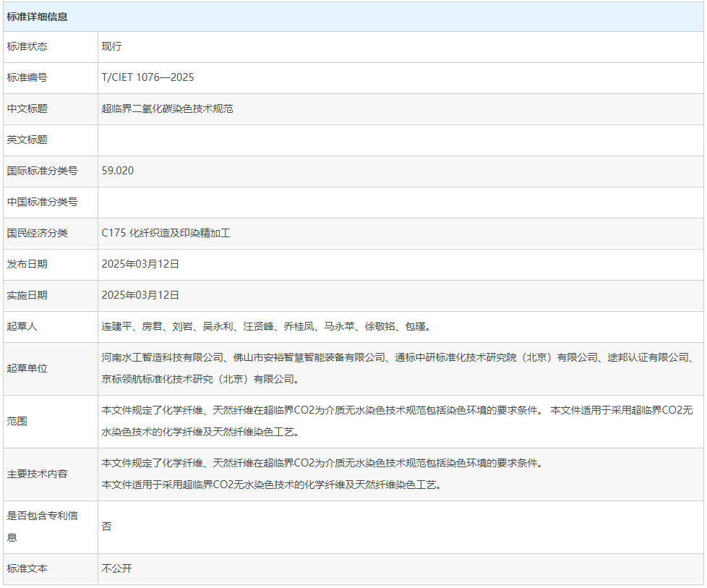The width and height of the screenshot is (707, 588).
Task: Click the drafter name 连建平
Action: point(116,326)
